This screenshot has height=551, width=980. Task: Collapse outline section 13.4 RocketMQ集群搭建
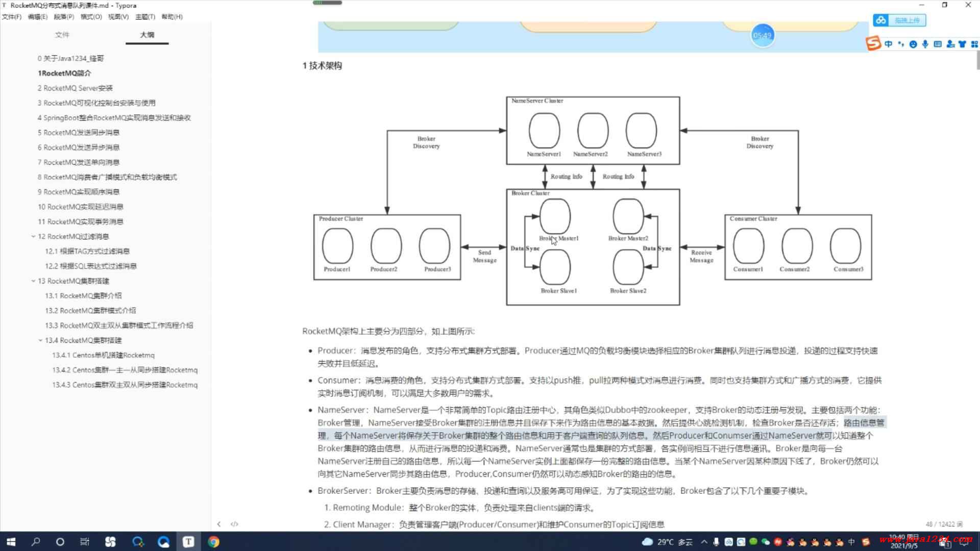click(x=40, y=340)
